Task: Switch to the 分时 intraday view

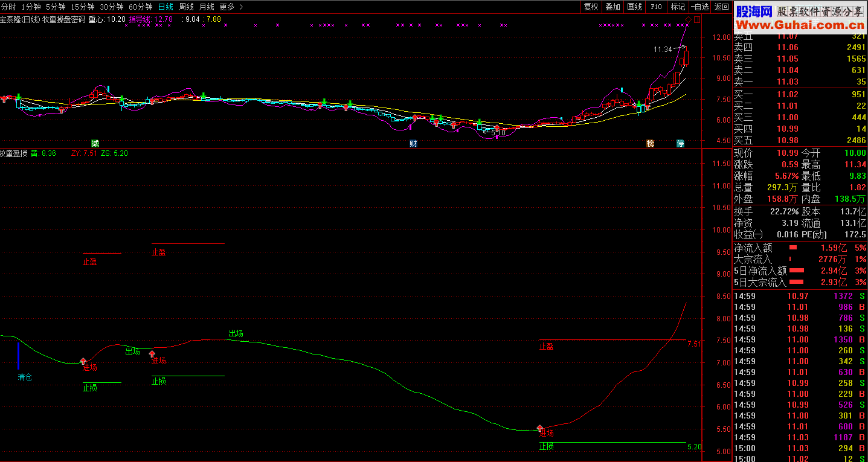Action: 8,7
